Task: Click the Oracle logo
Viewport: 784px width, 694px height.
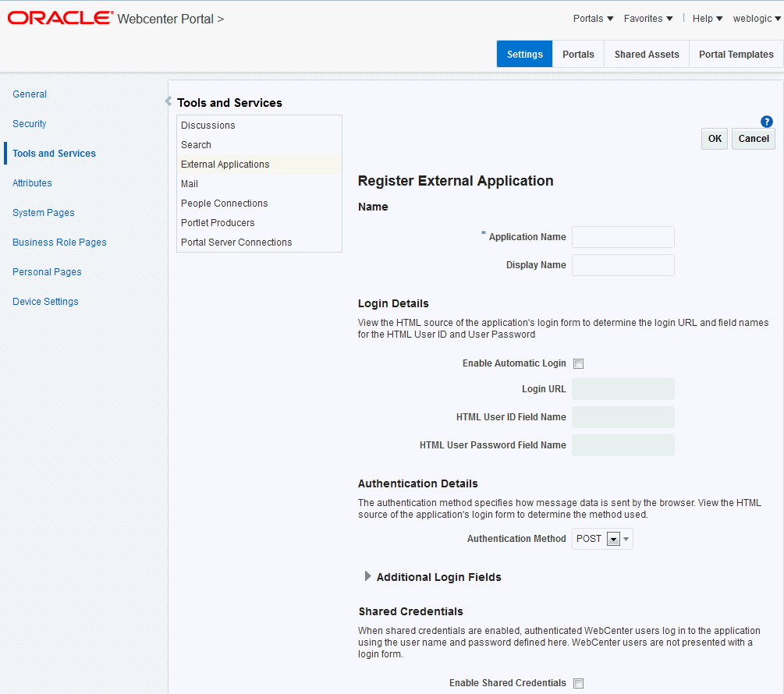Action: 60,19
